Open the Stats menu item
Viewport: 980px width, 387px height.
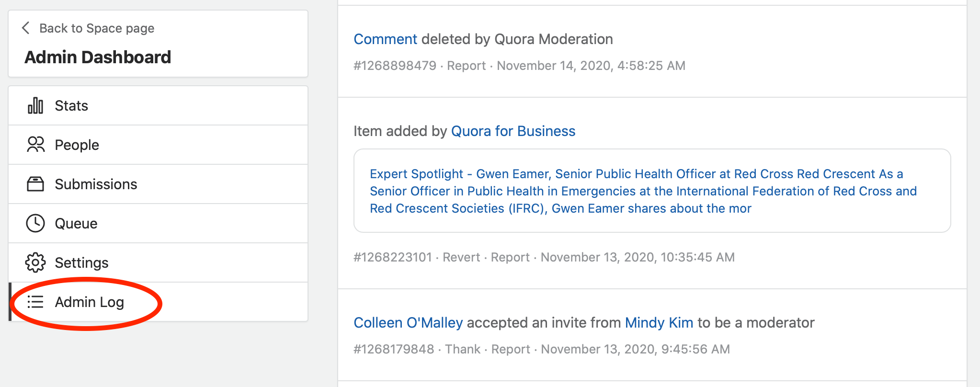tap(158, 105)
